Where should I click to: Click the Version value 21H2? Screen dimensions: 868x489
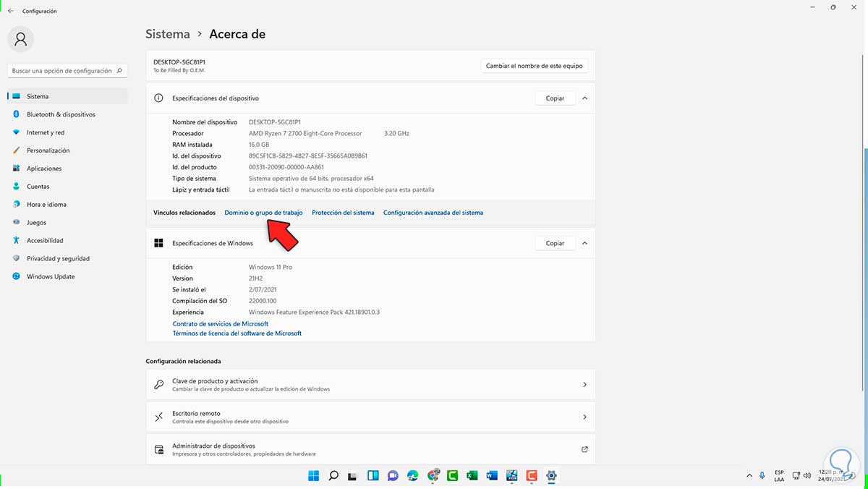(257, 278)
